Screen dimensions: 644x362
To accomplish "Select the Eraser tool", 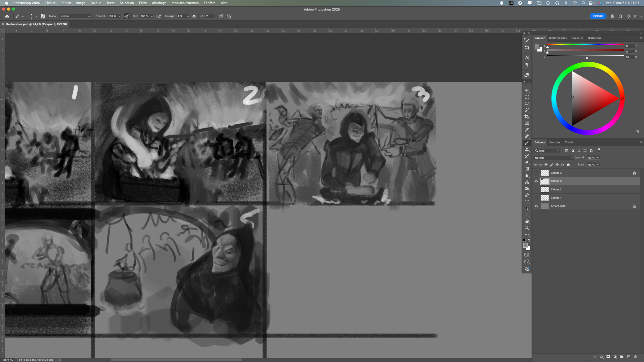I will (x=527, y=162).
